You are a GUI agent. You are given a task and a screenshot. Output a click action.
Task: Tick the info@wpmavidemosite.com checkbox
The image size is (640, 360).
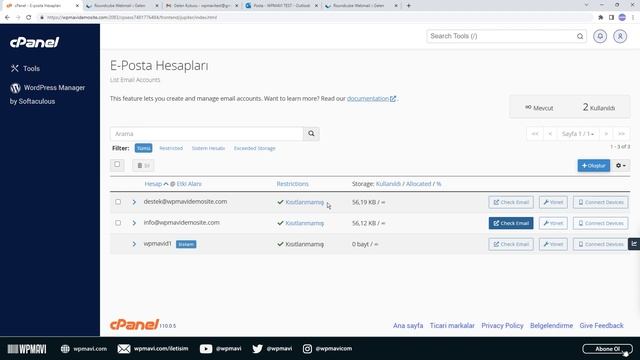118,223
